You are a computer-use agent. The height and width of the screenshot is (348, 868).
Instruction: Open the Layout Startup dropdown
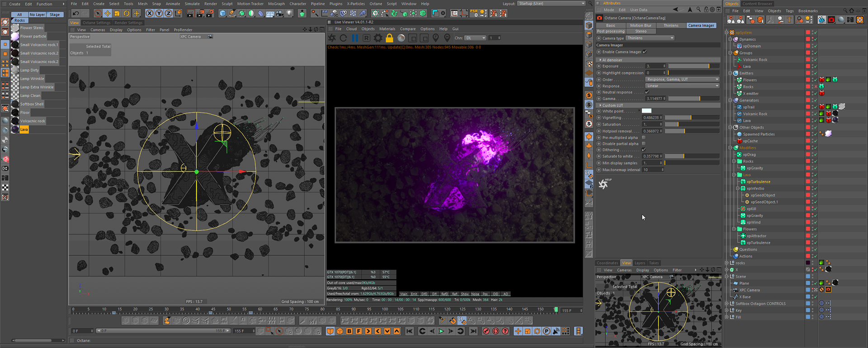click(552, 4)
